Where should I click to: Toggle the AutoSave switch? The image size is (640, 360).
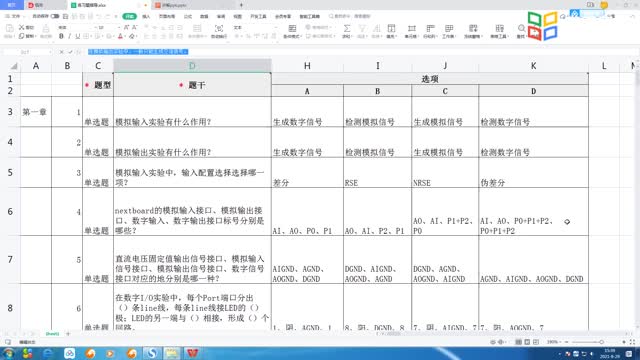coord(55,16)
